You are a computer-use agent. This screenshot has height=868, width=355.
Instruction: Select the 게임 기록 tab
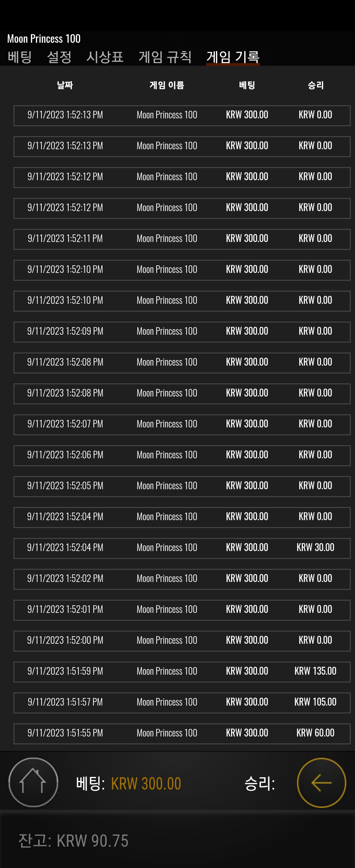coord(233,57)
